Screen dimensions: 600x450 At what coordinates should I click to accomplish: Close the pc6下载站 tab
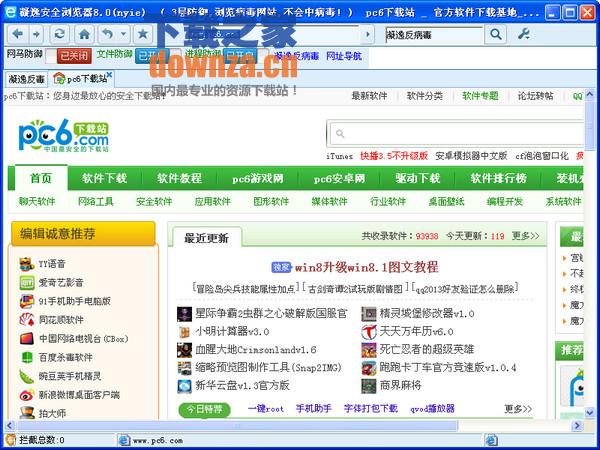pyautogui.click(x=109, y=75)
